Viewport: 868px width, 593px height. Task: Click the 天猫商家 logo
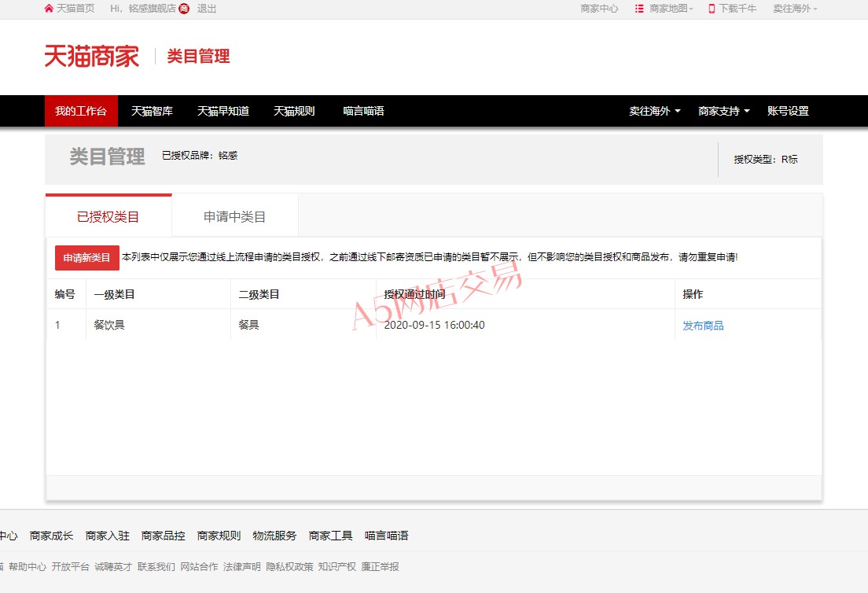coord(92,56)
